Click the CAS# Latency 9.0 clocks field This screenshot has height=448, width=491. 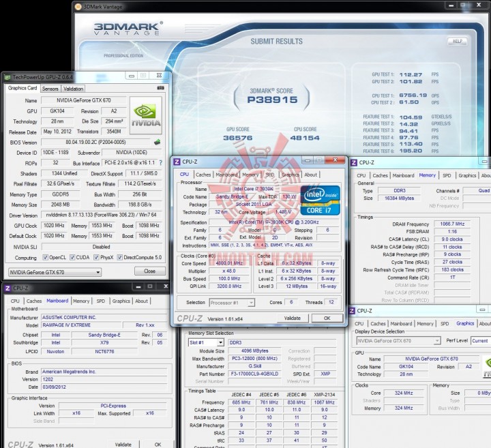[452, 239]
